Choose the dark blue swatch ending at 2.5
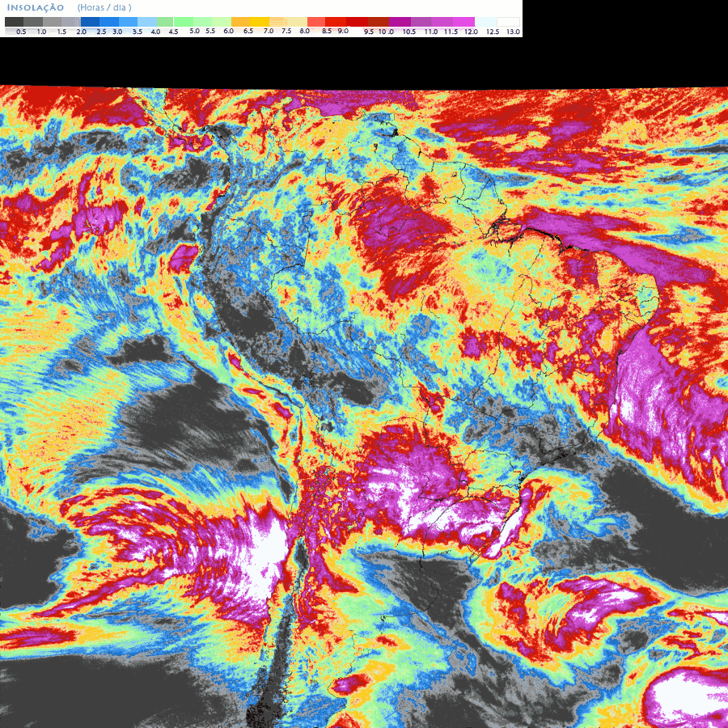728x728 pixels. tap(90, 22)
